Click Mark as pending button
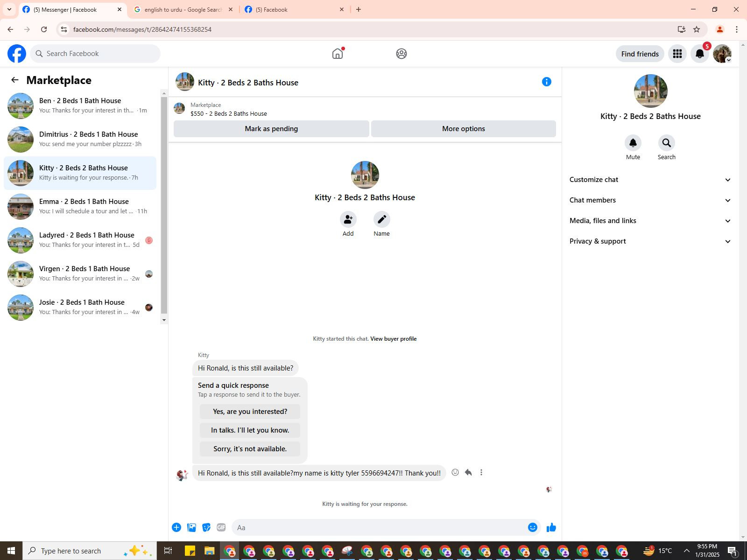This screenshot has height=560, width=747. [271, 129]
